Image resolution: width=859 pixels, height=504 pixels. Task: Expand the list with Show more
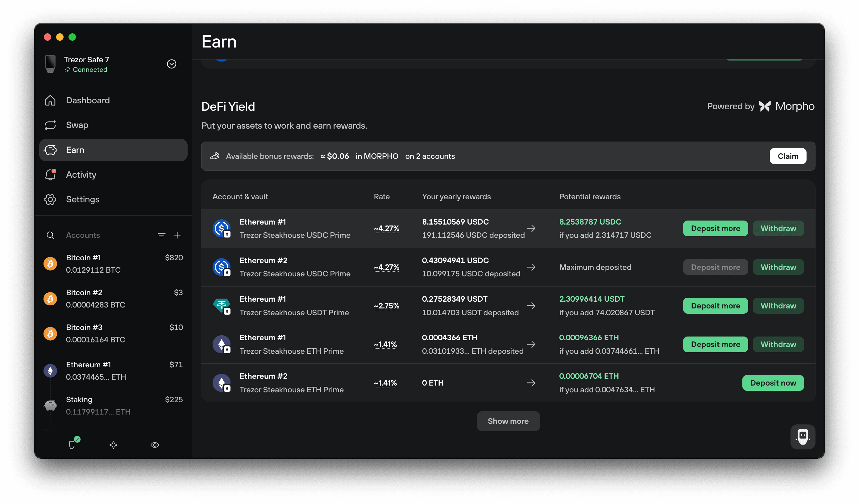click(508, 421)
